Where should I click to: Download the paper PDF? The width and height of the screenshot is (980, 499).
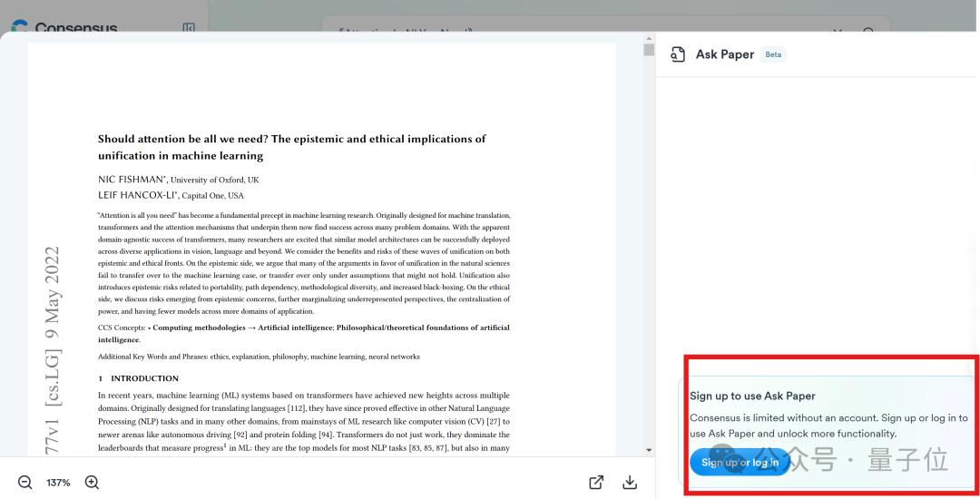tap(630, 483)
